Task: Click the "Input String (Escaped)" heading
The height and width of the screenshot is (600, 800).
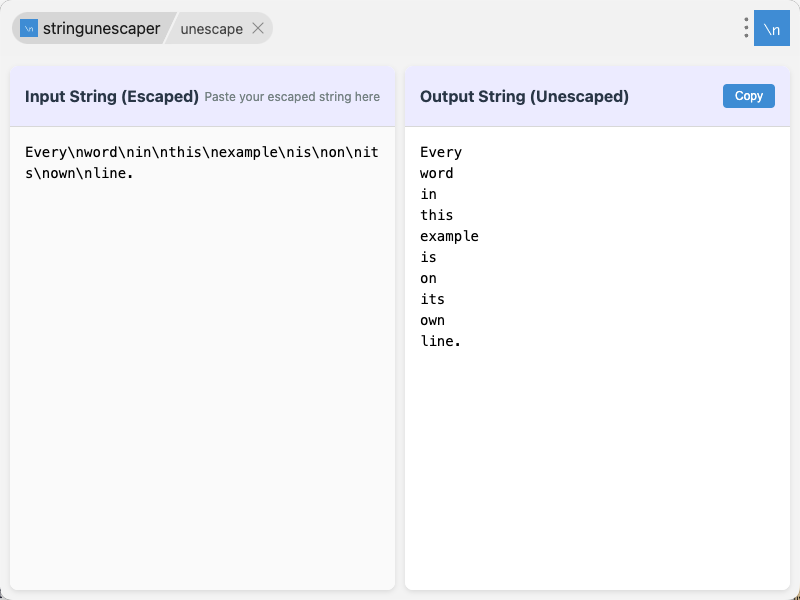Action: pos(112,97)
